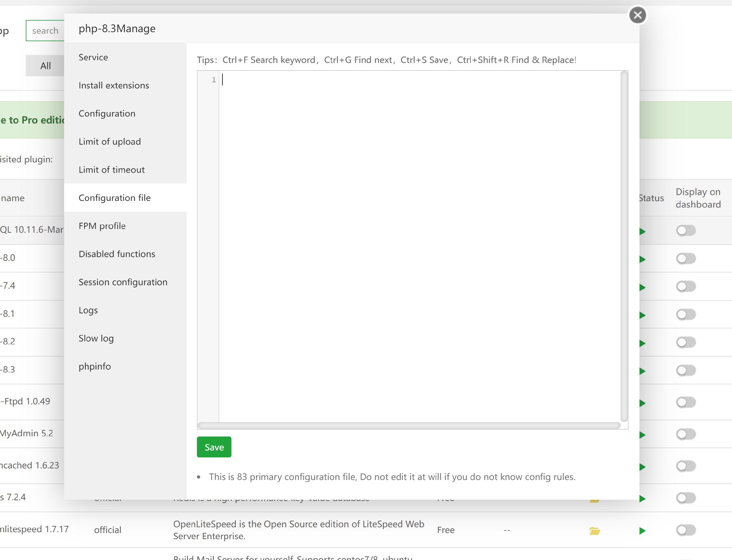
Task: Select the phpinfo menu item
Action: tap(95, 366)
